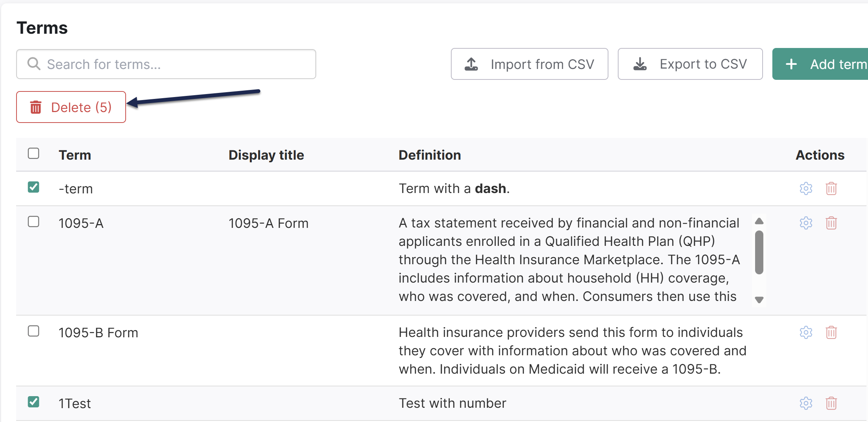Select the 1095-A row checkbox
The image size is (868, 422).
pyautogui.click(x=33, y=221)
